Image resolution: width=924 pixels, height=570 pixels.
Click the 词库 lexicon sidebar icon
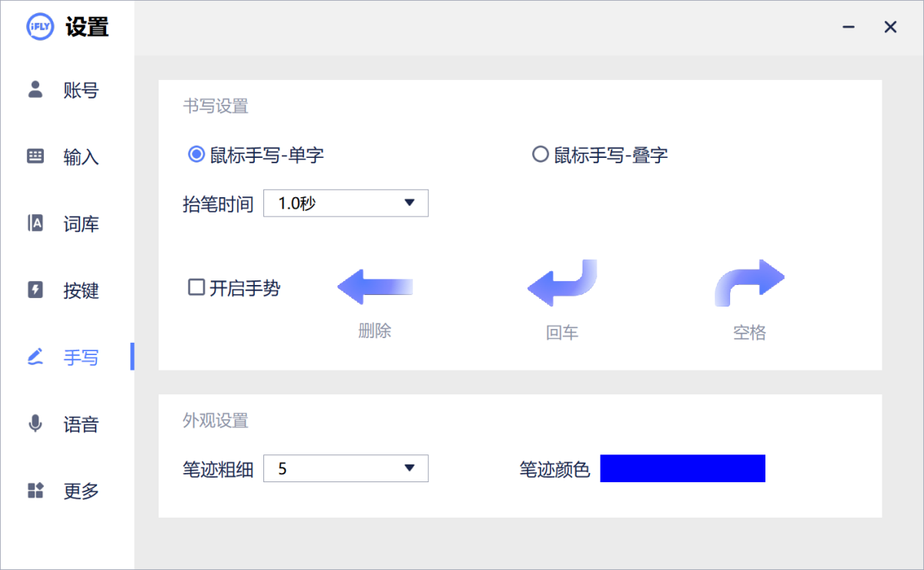pos(35,223)
